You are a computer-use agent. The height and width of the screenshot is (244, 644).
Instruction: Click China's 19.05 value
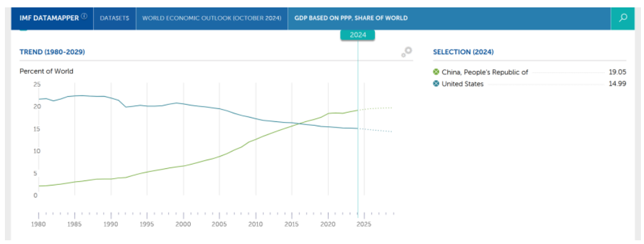[x=617, y=72]
